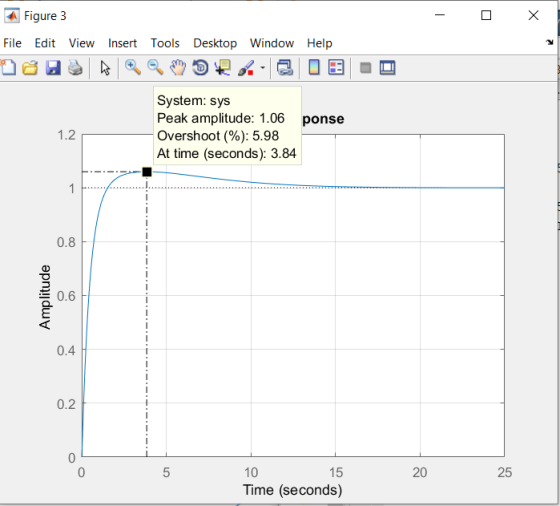Open a file with the folder icon
This screenshot has height=506, width=560.
click(x=30, y=67)
